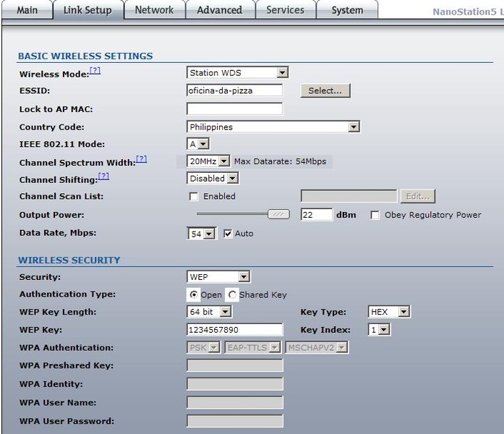Click the EAP-TTLS dropdown

click(252, 347)
